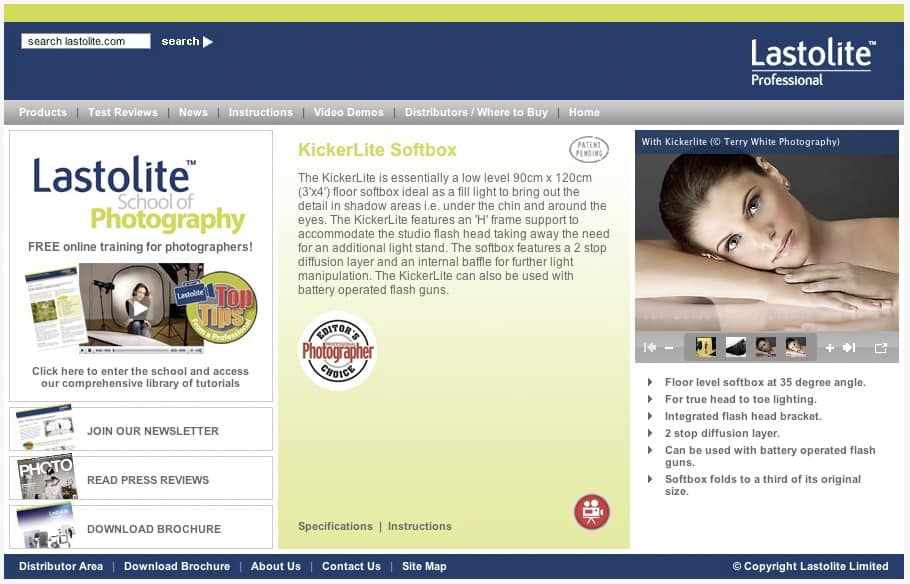The height and width of the screenshot is (584, 910).
Task: Open the Specifications link
Action: (335, 526)
